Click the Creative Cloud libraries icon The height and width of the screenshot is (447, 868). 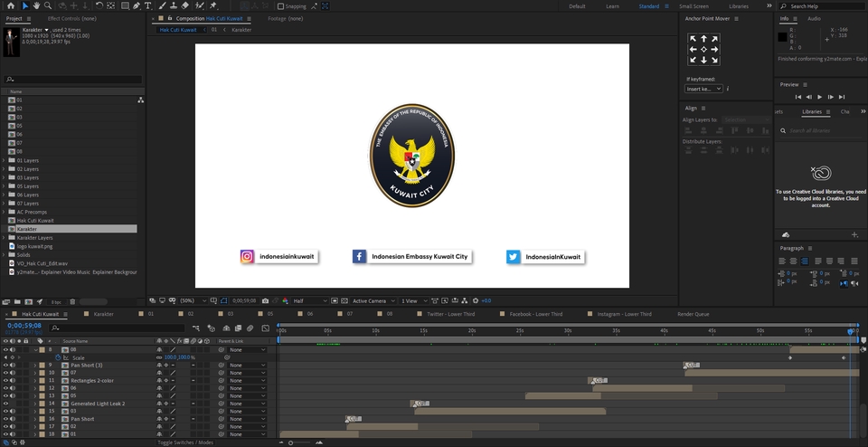[821, 173]
